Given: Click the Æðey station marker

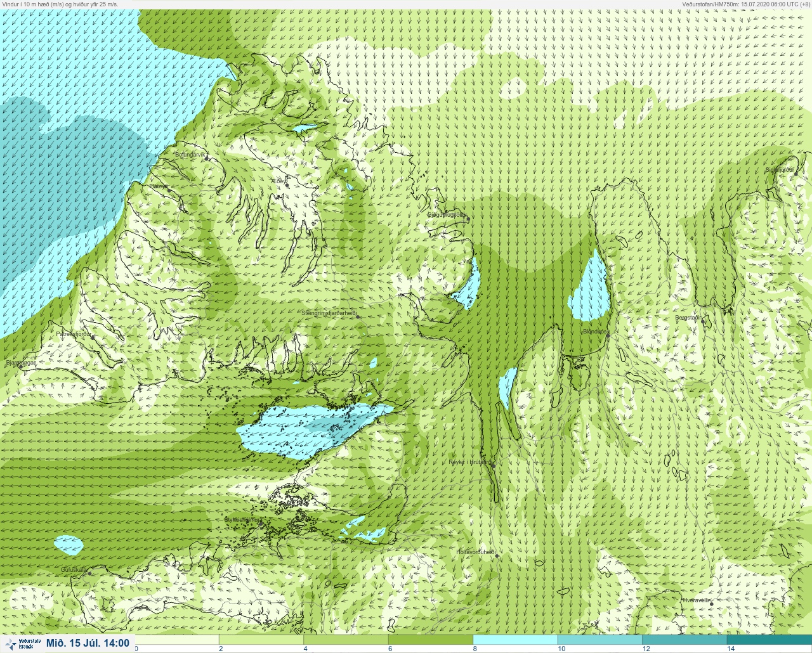Looking at the screenshot, I should point(287,185).
